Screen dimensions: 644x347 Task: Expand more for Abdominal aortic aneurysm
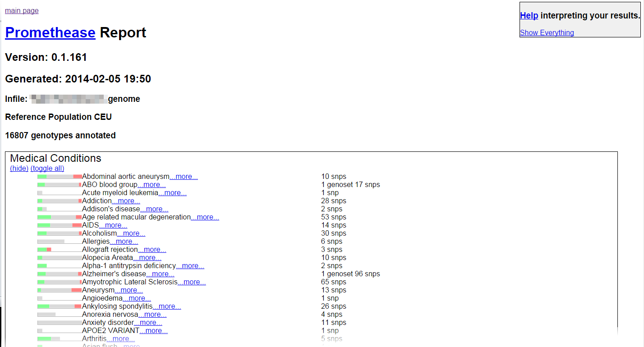click(x=184, y=177)
